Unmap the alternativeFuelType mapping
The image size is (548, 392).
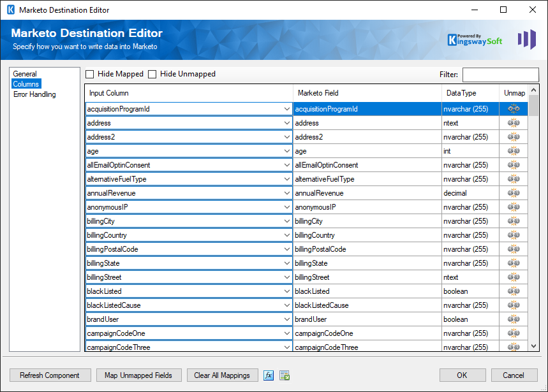tap(514, 179)
